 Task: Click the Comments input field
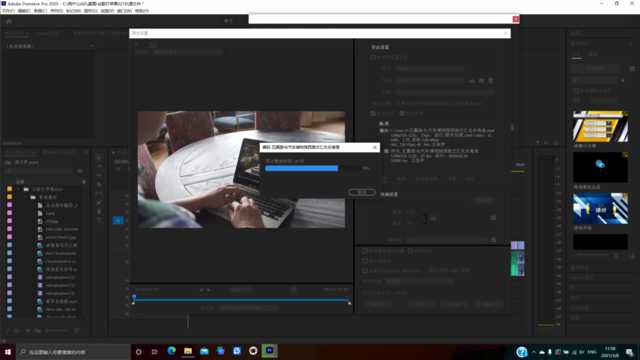click(444, 93)
